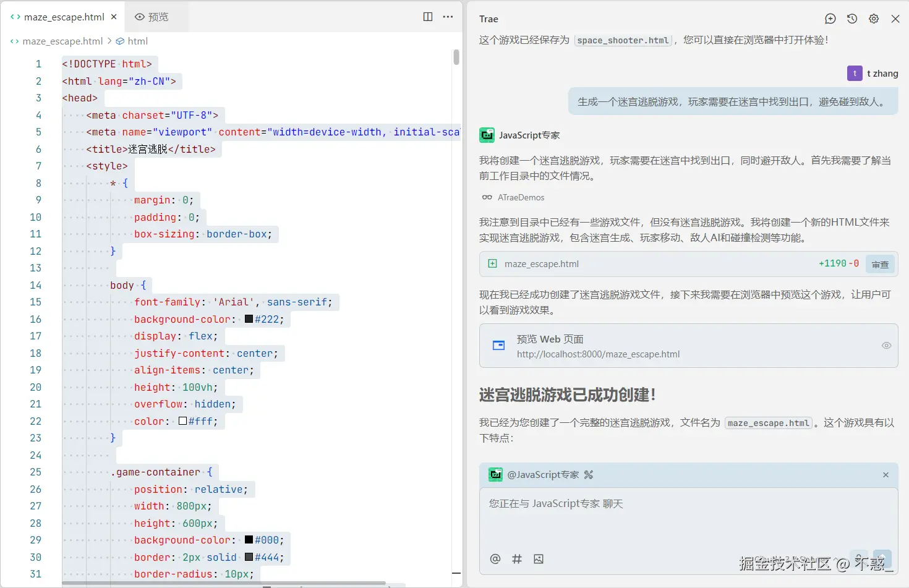Open the Trae chat history
Viewport: 909px width, 588px height.
(852, 19)
